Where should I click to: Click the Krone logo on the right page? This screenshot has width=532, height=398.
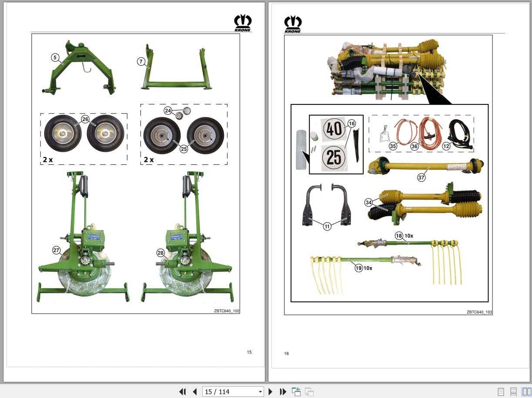point(293,23)
